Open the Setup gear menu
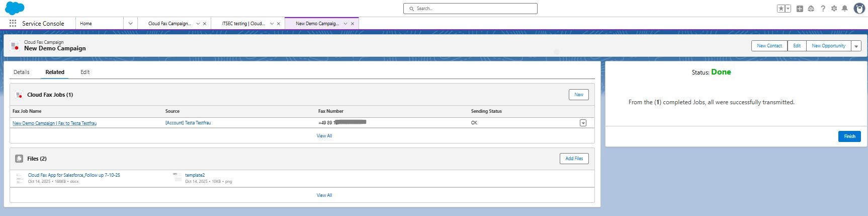The image size is (868, 216). [834, 9]
